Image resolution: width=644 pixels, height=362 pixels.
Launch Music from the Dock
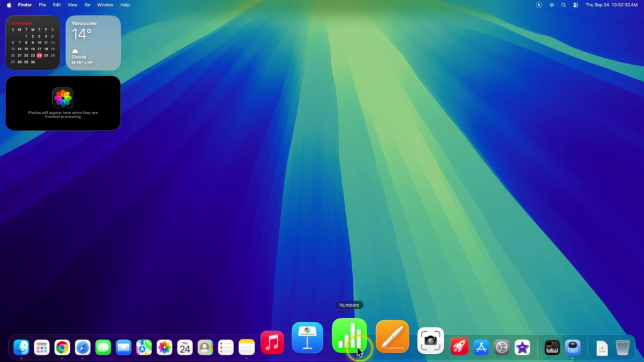272,343
